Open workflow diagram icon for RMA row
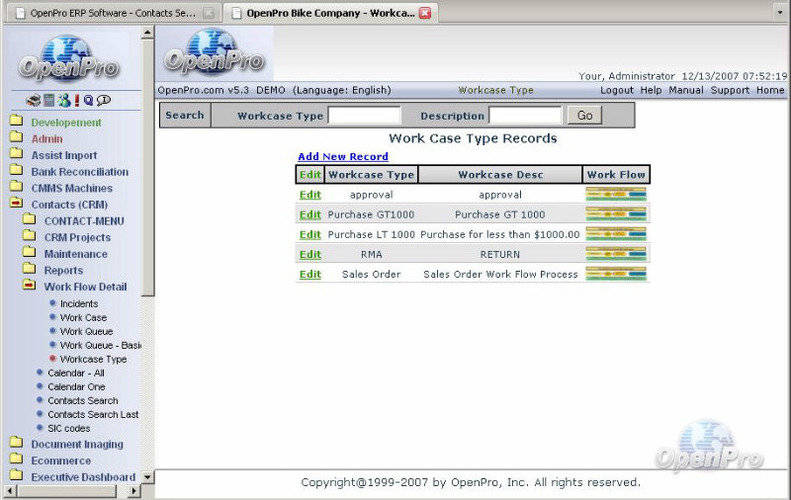 [616, 254]
